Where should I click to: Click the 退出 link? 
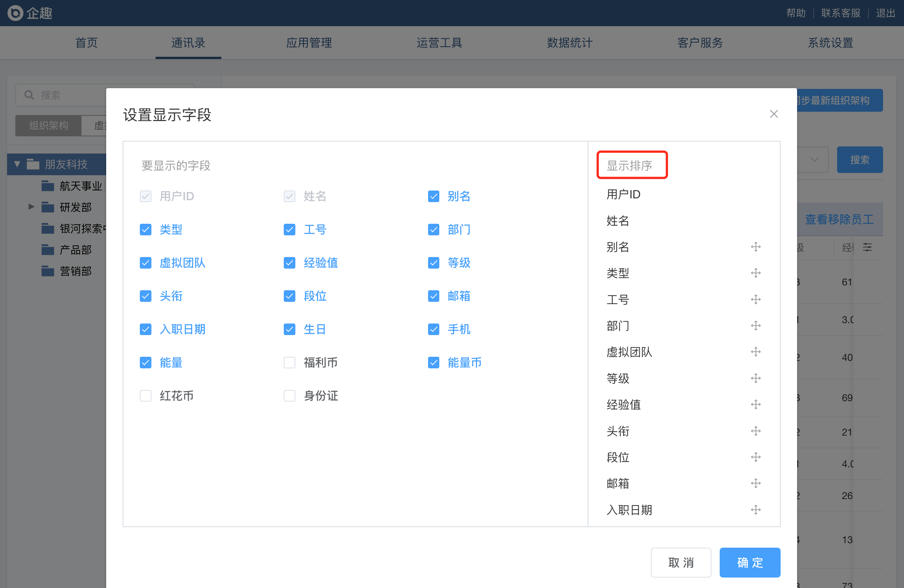tap(885, 13)
